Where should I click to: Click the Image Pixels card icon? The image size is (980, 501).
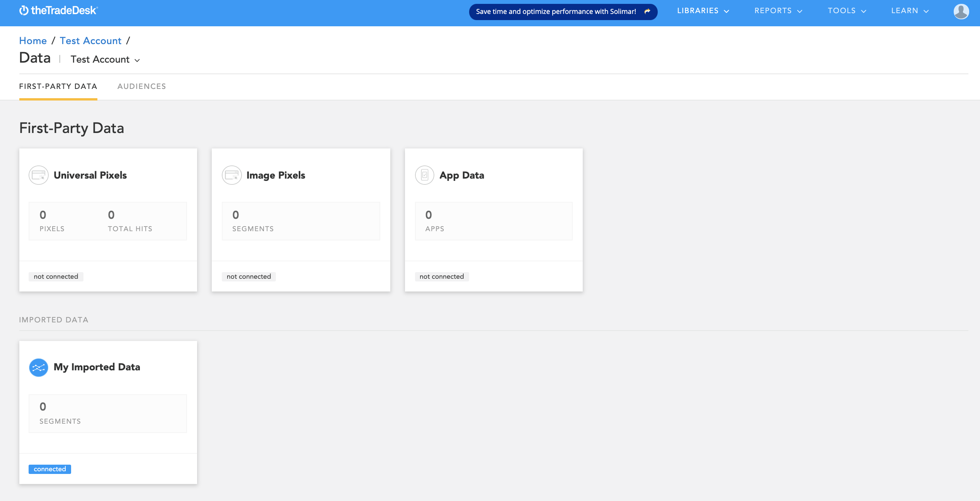[x=232, y=175]
